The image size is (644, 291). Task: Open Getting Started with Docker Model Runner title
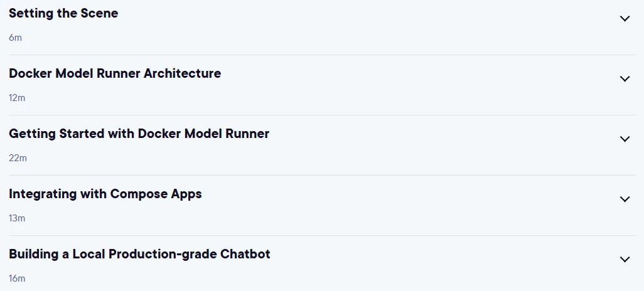pyautogui.click(x=139, y=134)
